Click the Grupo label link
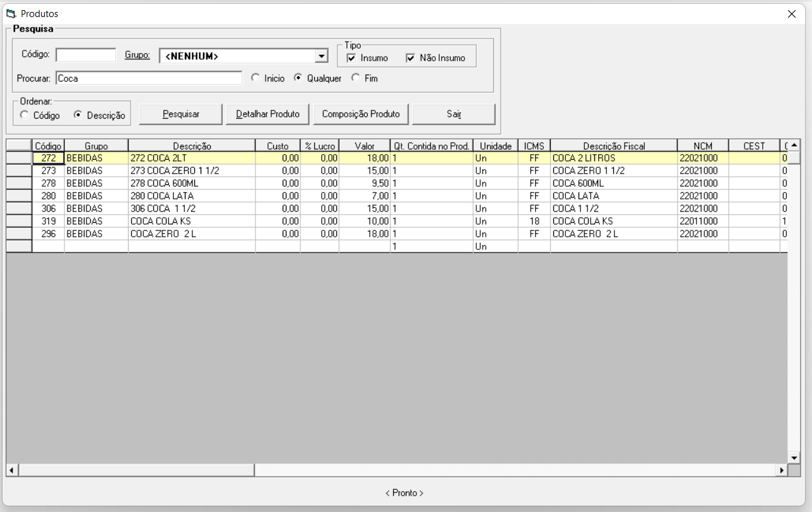 click(137, 55)
